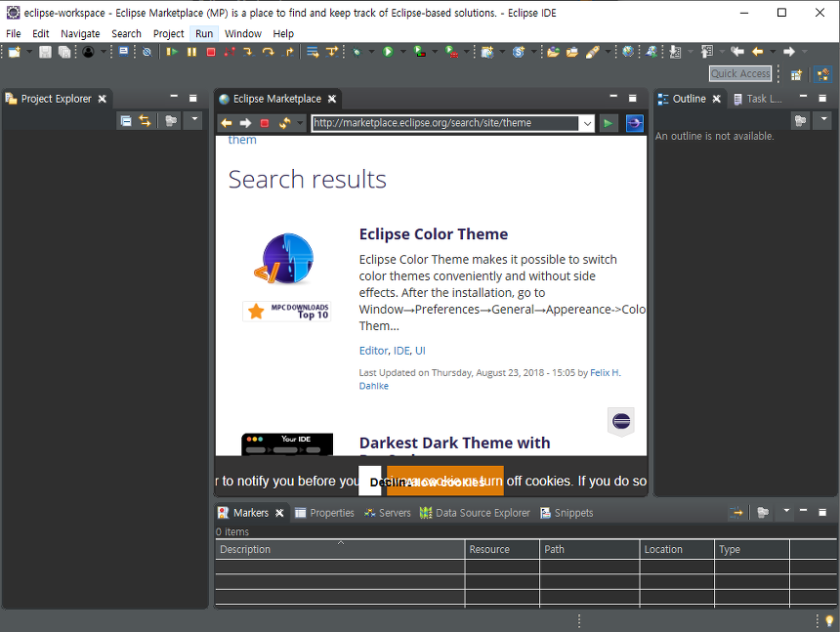Open Outline panel View Menu dropdown
This screenshot has width=840, height=632.
823,119
